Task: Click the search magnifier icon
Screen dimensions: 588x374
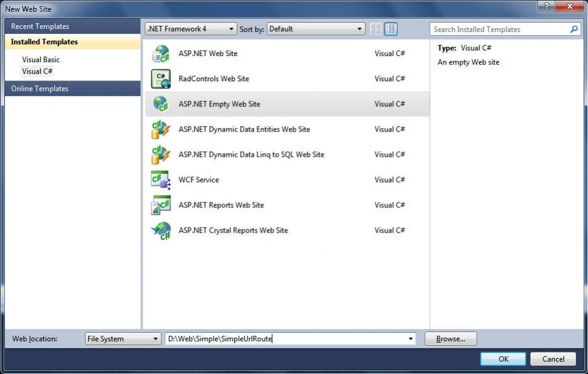Action: 574,30
